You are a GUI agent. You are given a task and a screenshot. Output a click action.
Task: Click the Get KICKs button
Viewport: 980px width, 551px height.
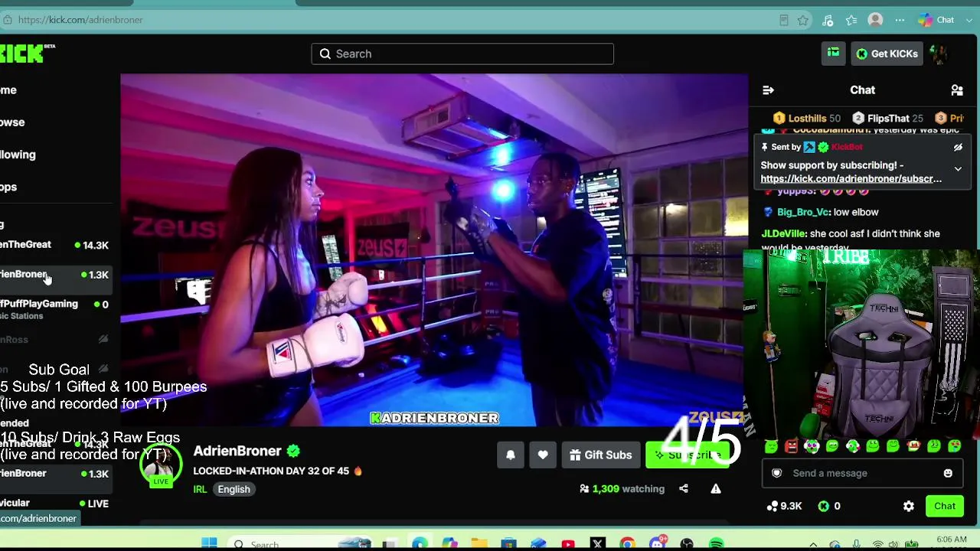click(x=887, y=54)
